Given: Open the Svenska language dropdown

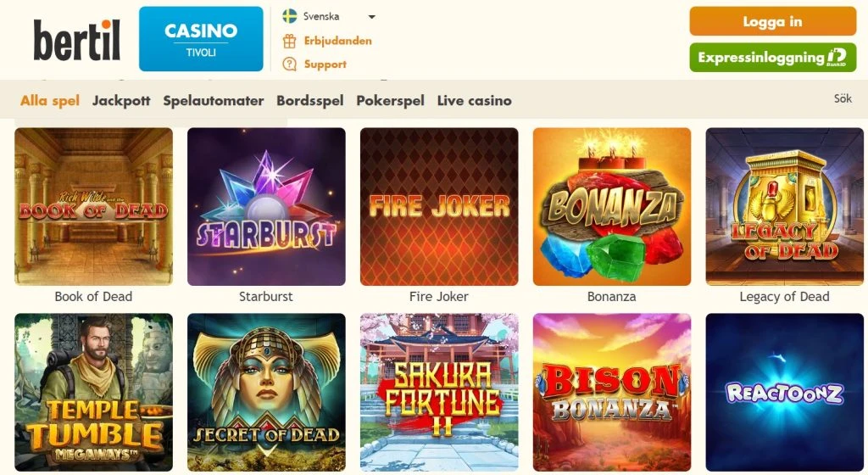Looking at the screenshot, I should click(x=330, y=17).
